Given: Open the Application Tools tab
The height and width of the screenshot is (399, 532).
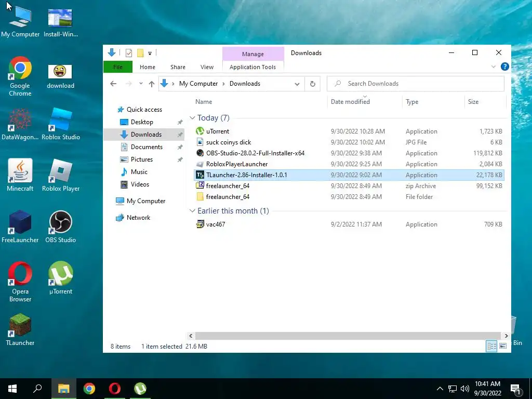Looking at the screenshot, I should pos(253,67).
